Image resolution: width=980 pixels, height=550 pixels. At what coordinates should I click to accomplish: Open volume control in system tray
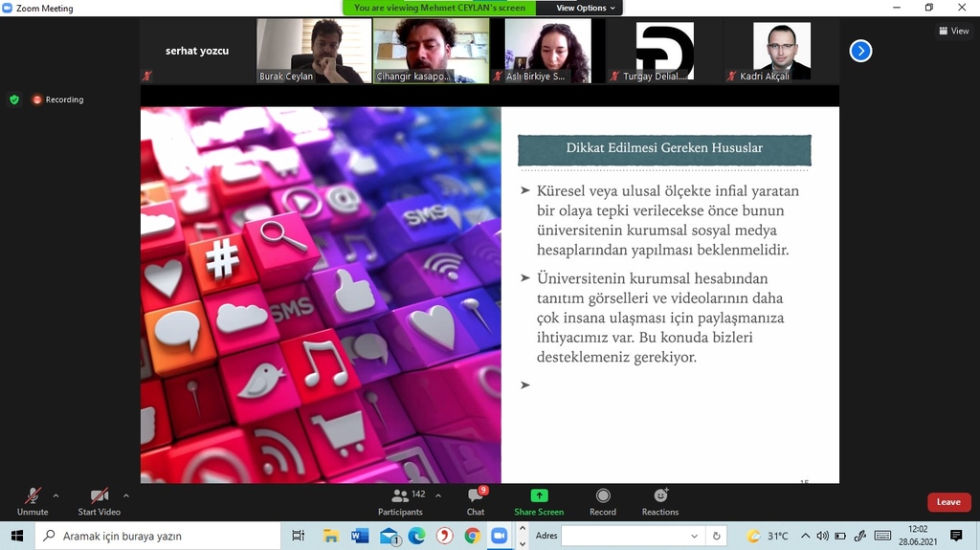pos(822,536)
